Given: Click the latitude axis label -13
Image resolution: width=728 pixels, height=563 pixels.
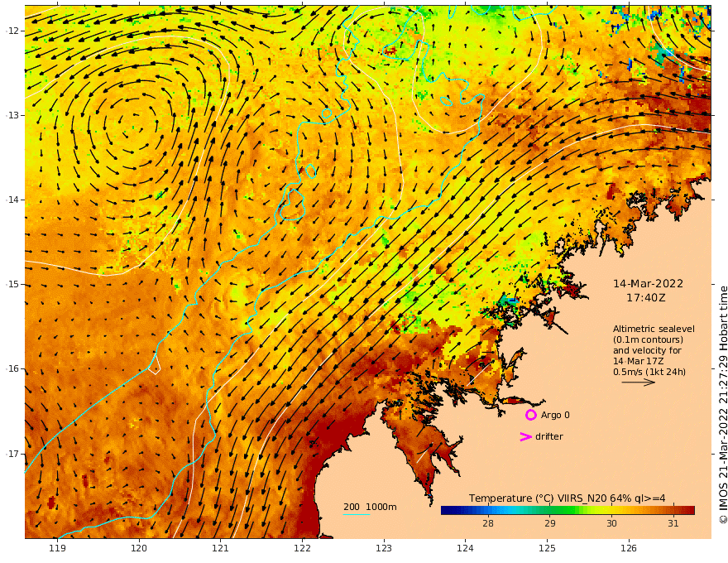Looking at the screenshot, I should pyautogui.click(x=12, y=115).
